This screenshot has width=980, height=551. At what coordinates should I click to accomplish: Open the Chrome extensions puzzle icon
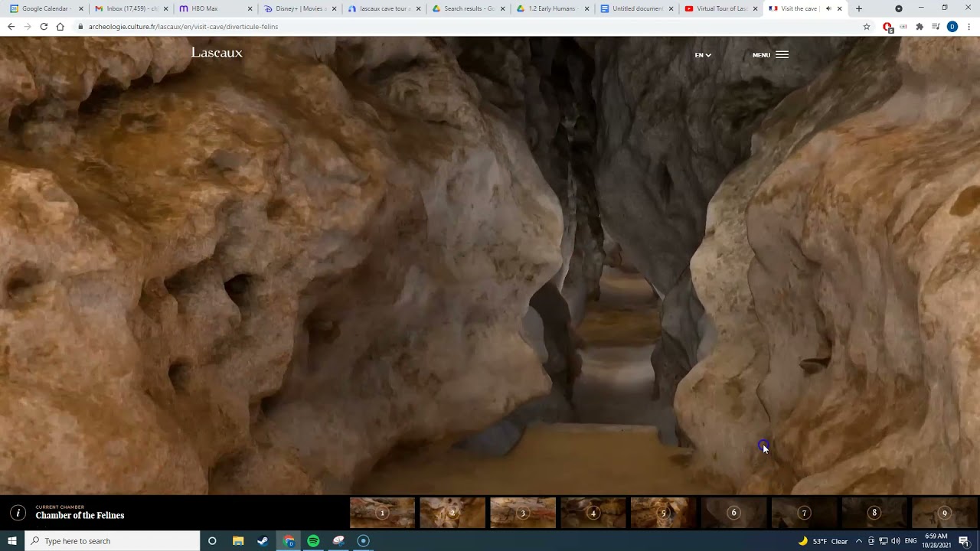[920, 26]
